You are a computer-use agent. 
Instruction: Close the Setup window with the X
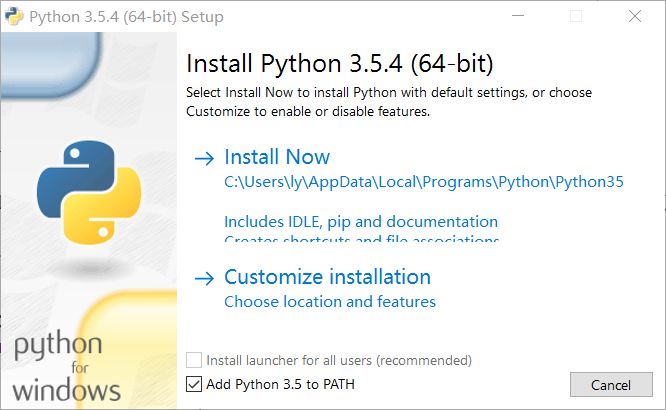coord(635,16)
